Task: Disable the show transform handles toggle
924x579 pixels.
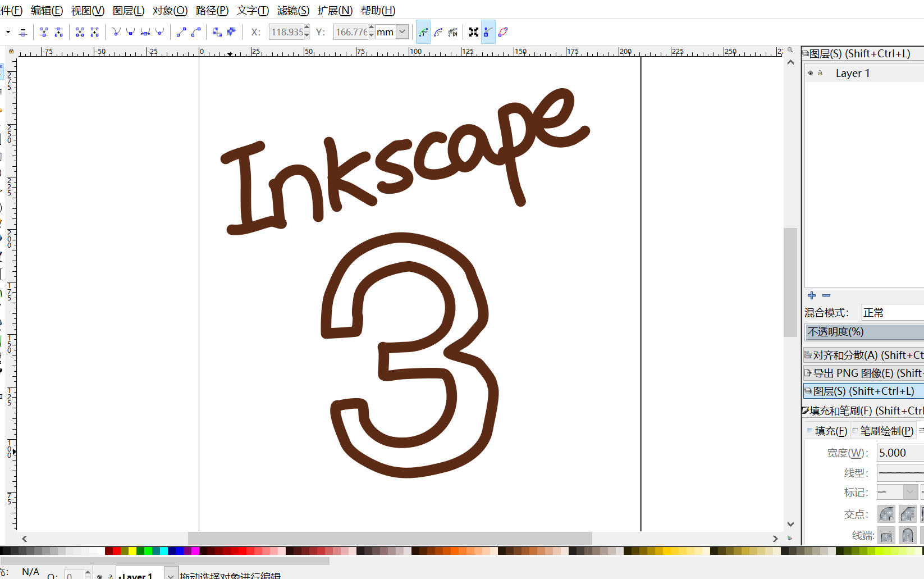Action: [474, 32]
